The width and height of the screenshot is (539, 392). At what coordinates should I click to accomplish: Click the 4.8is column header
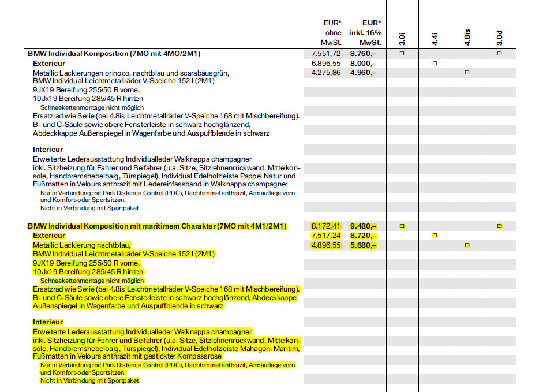(x=467, y=37)
